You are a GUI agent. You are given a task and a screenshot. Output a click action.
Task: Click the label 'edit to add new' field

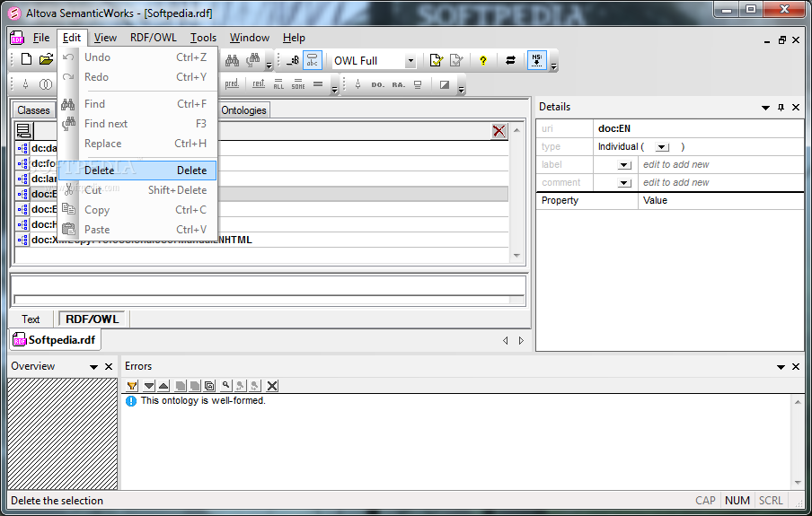[x=720, y=164]
